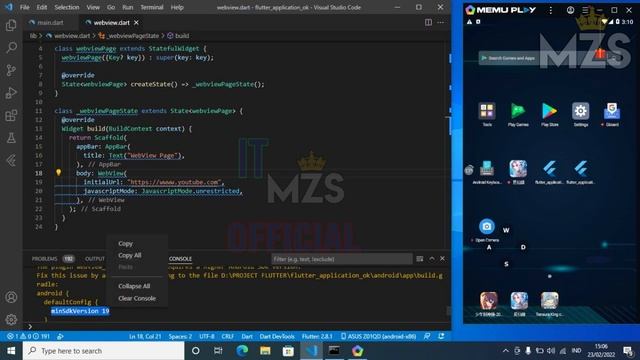
Task: Open the Go menu
Action: pyautogui.click(x=111, y=7)
